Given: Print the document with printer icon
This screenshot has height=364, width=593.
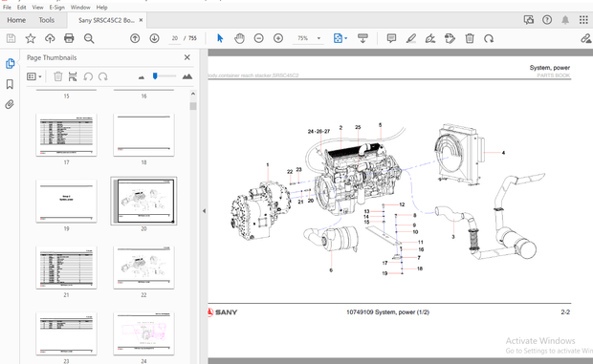Looking at the screenshot, I should click(x=69, y=38).
